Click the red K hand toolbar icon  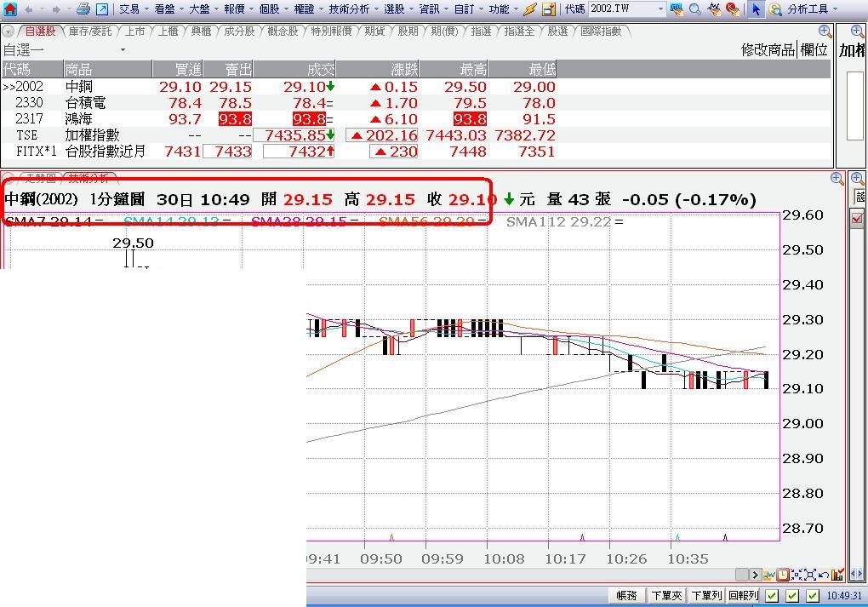coord(733,9)
